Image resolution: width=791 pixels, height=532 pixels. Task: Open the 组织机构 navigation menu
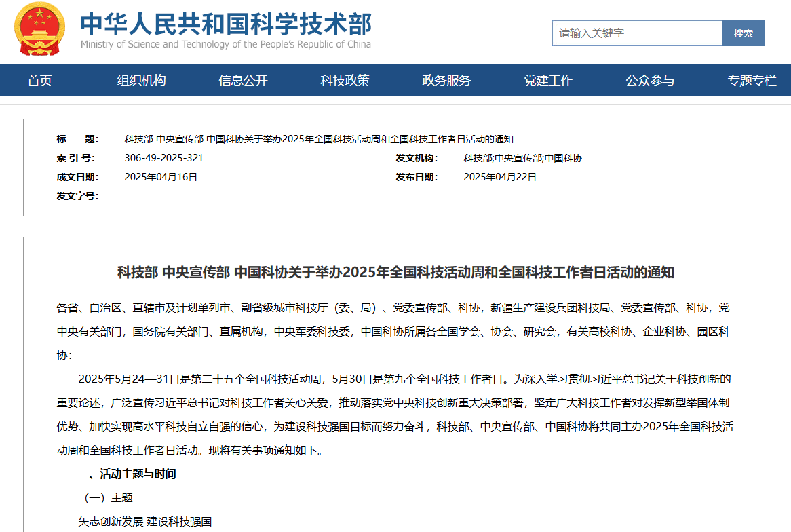click(x=141, y=80)
